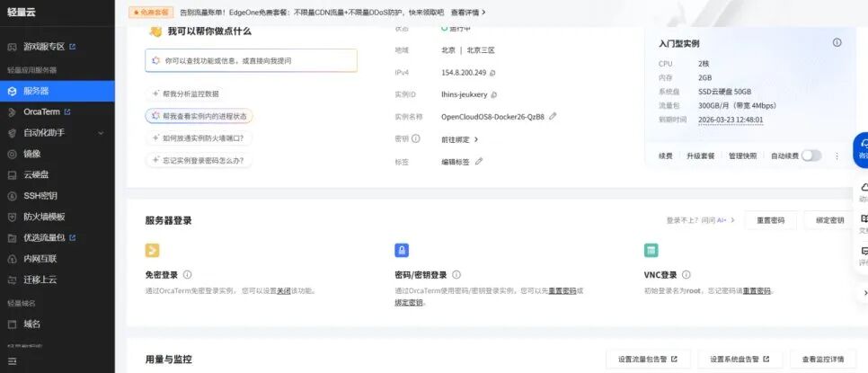The image size is (868, 373).
Task: Select 服务器 sidebar item
Action: pos(57,92)
